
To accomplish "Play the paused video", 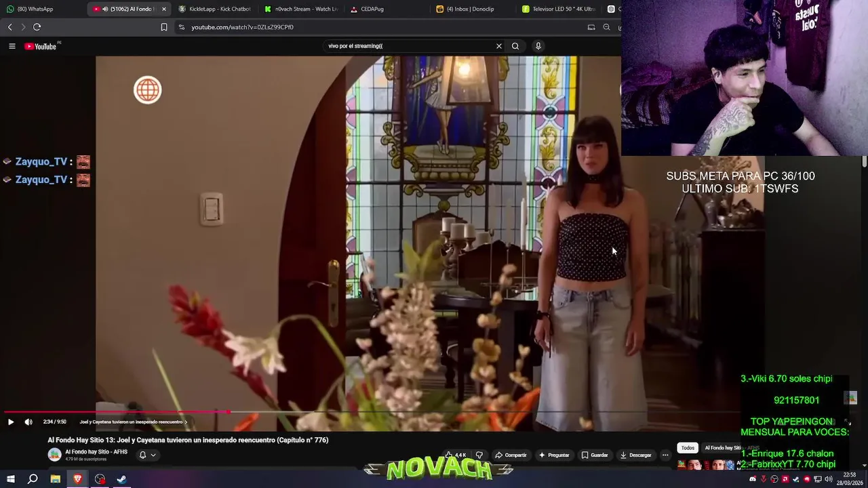I will pyautogui.click(x=11, y=422).
